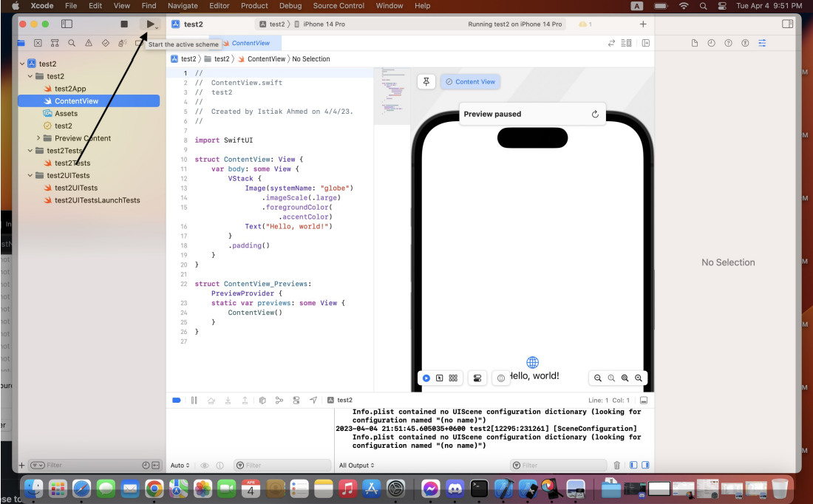Open Adjust Editor Options menu

click(626, 43)
